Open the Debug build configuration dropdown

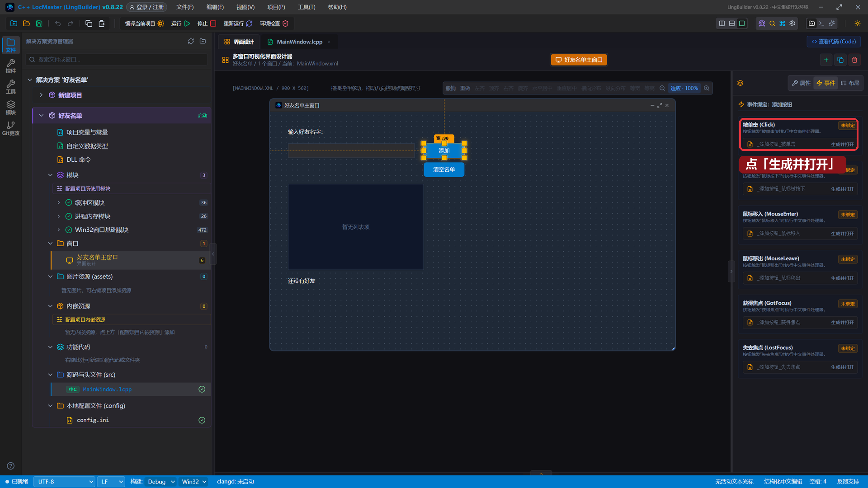point(161,482)
